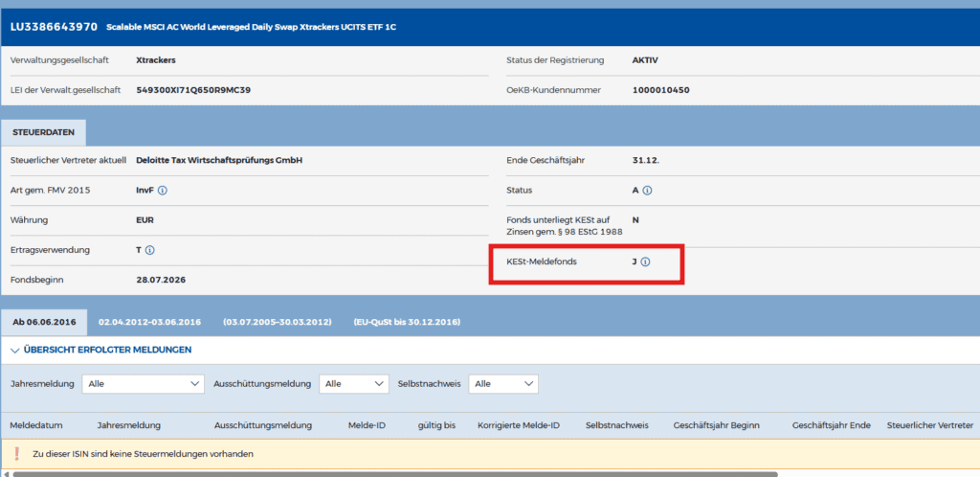Select the Steuerdaten tab
980x477 pixels.
pos(44,132)
